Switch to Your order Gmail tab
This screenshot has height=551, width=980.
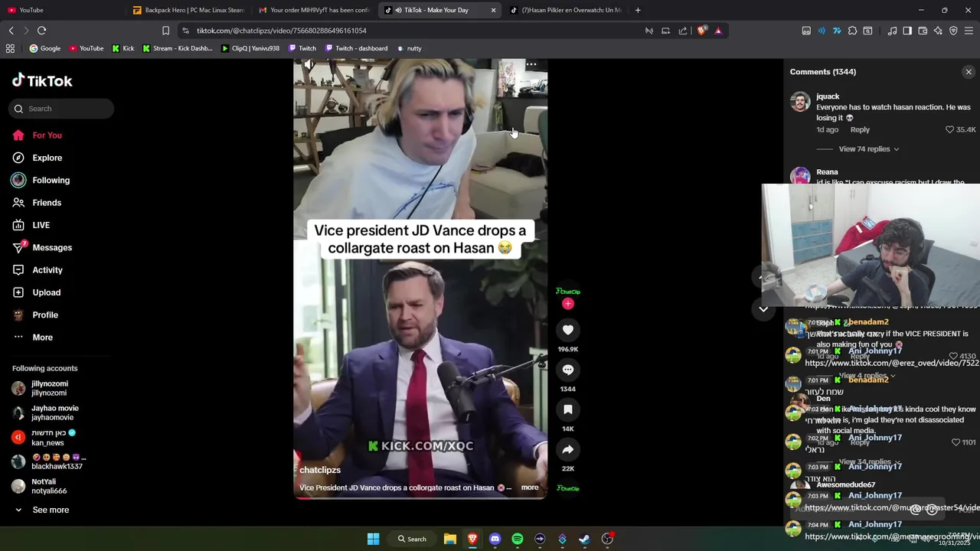pyautogui.click(x=314, y=10)
